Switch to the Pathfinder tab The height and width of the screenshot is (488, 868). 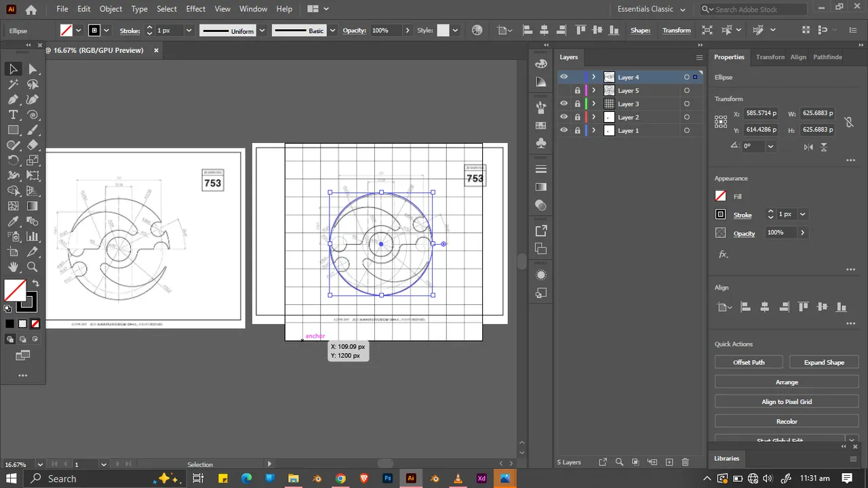click(827, 57)
